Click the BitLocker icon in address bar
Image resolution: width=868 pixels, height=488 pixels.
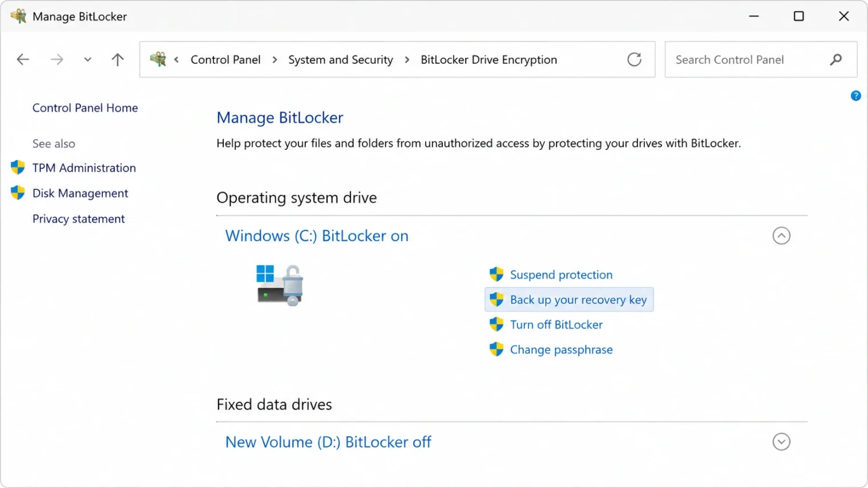pos(158,59)
